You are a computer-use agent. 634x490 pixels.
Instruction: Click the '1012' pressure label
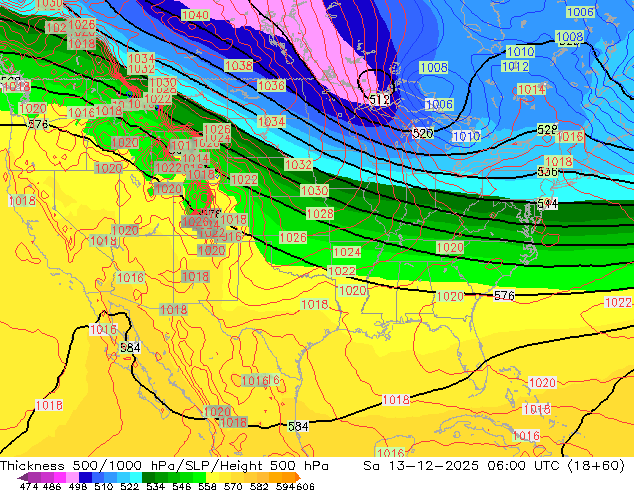(515, 66)
